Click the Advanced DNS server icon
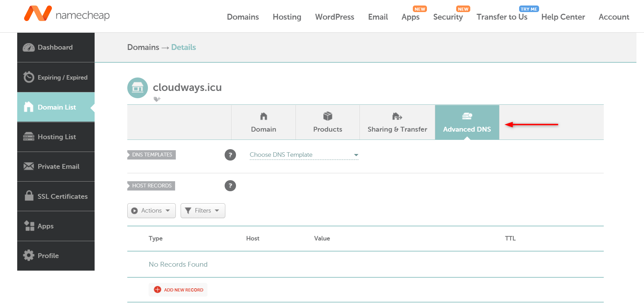 (467, 116)
